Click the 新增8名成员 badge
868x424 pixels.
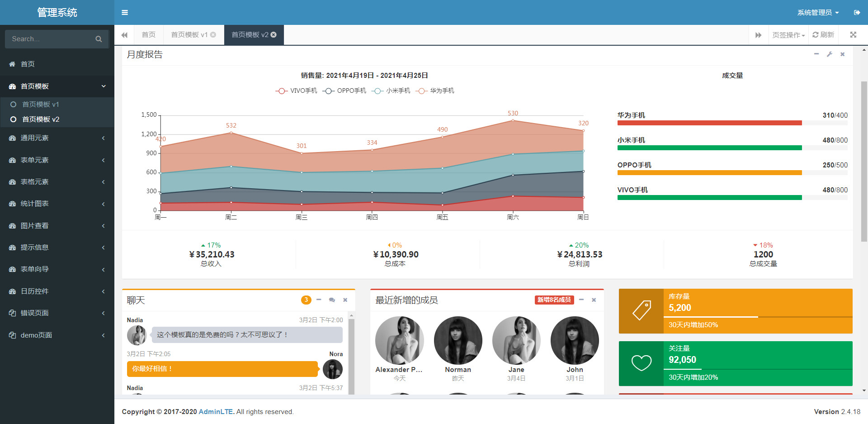tap(554, 300)
